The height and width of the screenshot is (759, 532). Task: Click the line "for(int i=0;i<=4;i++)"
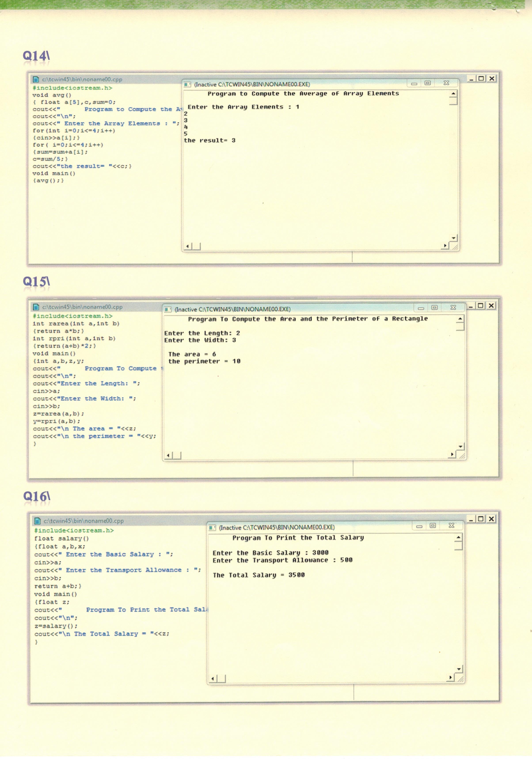click(74, 131)
